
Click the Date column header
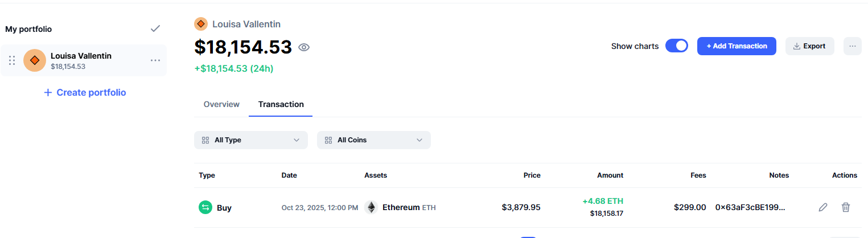click(x=289, y=175)
